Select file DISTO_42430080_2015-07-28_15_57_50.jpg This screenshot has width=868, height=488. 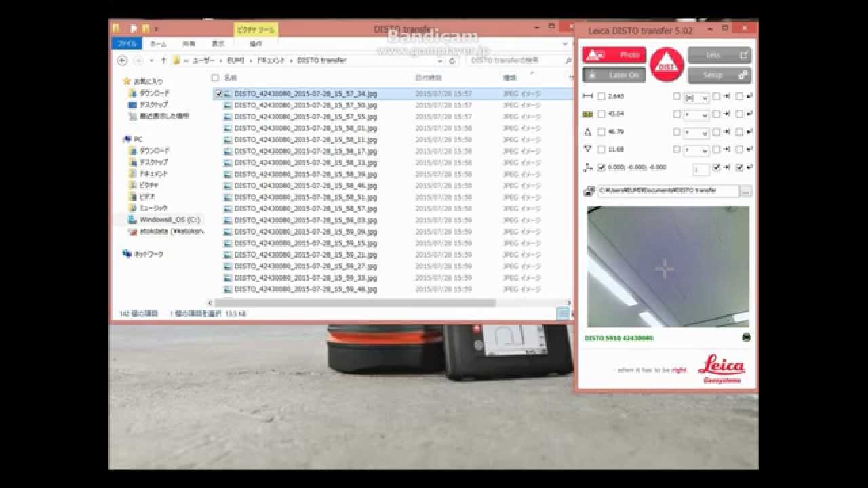(305, 106)
